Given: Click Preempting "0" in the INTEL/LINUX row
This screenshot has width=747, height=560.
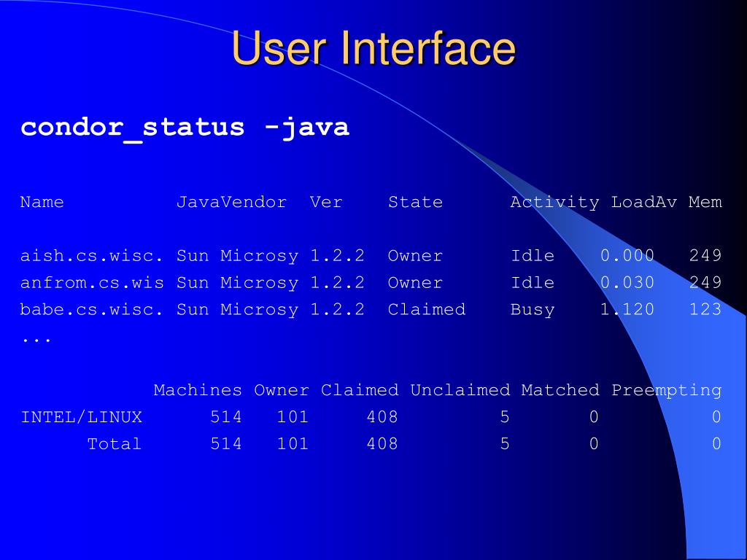Looking at the screenshot, I should (x=716, y=417).
